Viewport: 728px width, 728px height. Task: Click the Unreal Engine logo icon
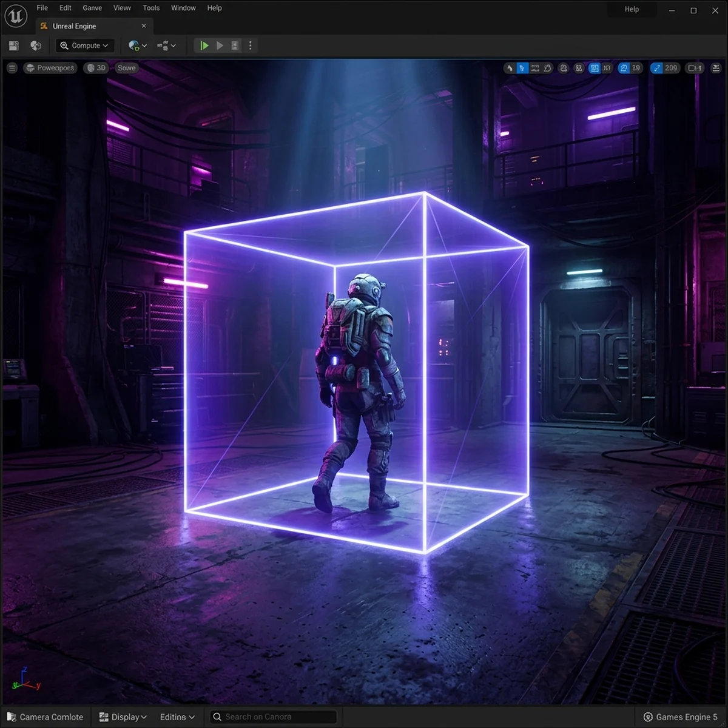tap(15, 16)
